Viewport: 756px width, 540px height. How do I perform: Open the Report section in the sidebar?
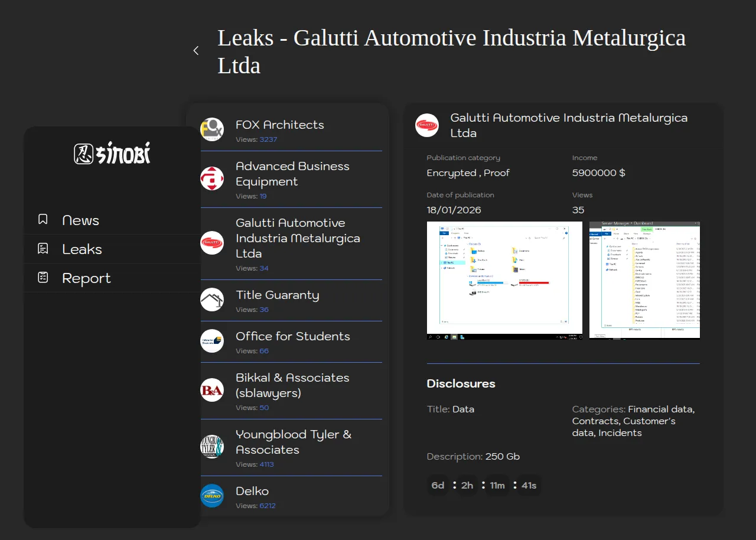[x=86, y=278]
